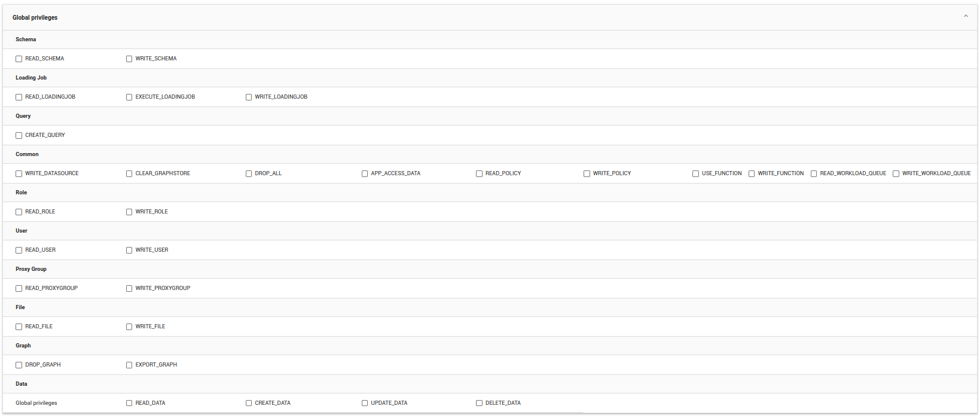Toggle the READ_USER checkbox
The height and width of the screenshot is (418, 980).
(19, 251)
